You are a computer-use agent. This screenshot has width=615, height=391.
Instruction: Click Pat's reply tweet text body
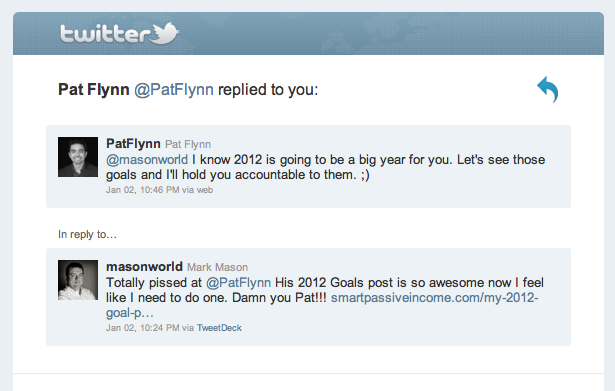coord(326,167)
